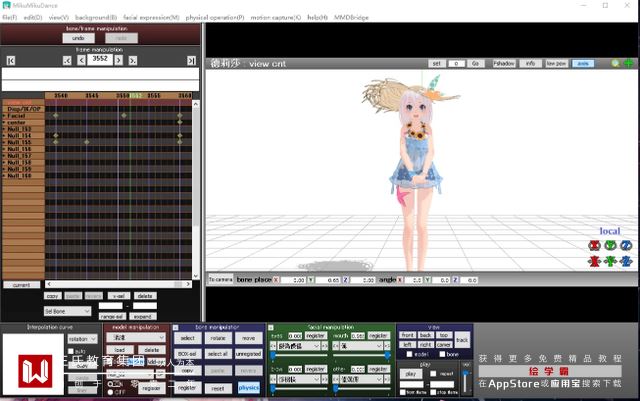Screen dimensions: 640x401
Task: Open the background(B) menu
Action: pos(96,18)
